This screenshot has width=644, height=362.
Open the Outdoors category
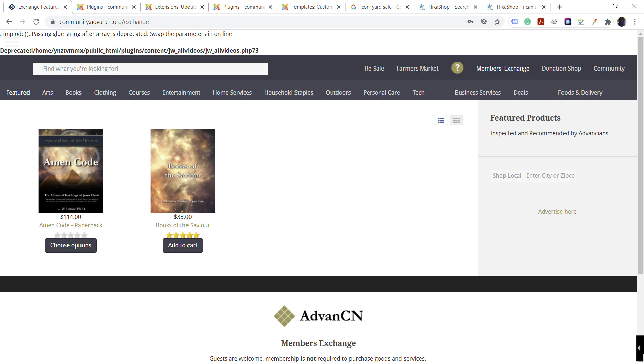point(338,92)
